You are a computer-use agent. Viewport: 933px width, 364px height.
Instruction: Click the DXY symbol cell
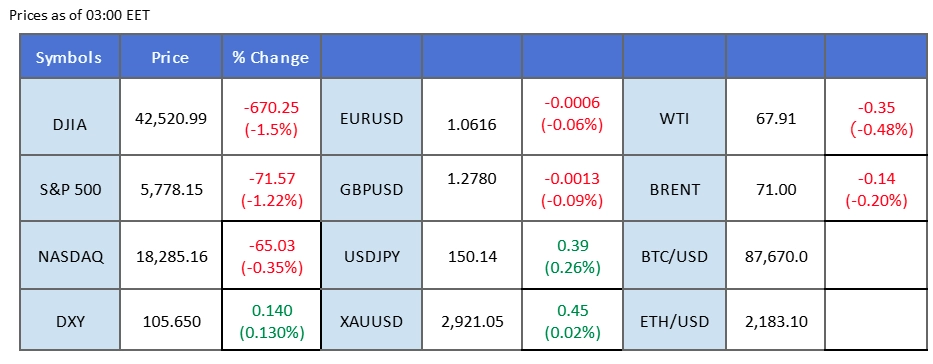70,321
